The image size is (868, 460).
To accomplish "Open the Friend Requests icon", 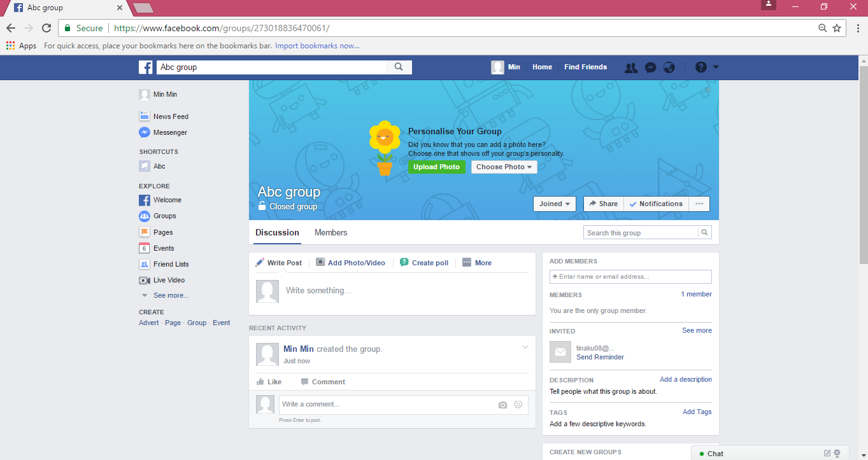I will pyautogui.click(x=631, y=67).
